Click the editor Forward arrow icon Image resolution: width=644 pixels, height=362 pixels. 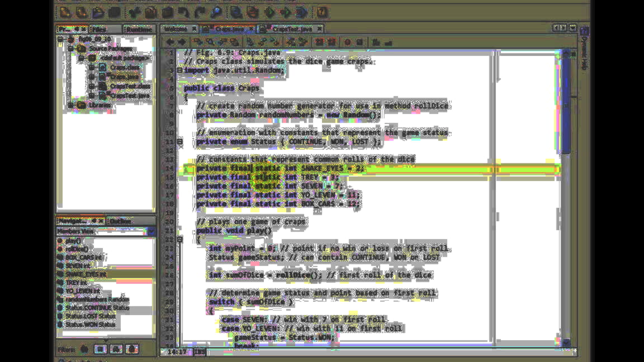pyautogui.click(x=182, y=42)
